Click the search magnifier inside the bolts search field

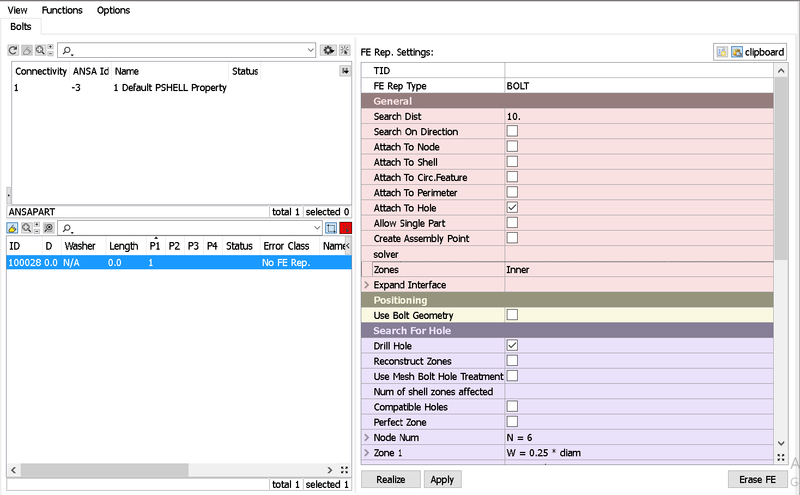coord(67,229)
